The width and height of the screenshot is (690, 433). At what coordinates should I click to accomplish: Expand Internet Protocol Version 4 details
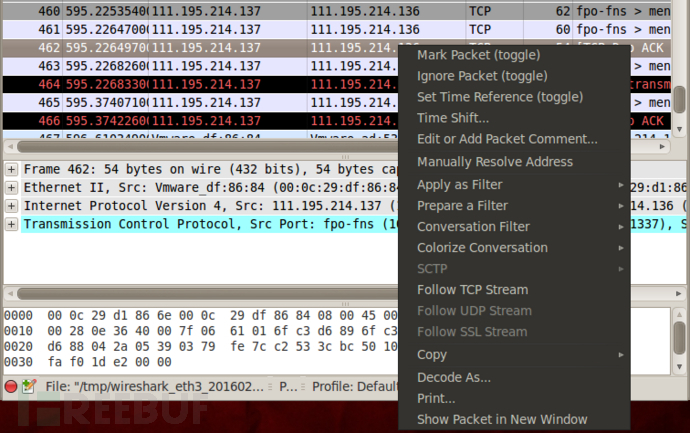pyautogui.click(x=11, y=205)
